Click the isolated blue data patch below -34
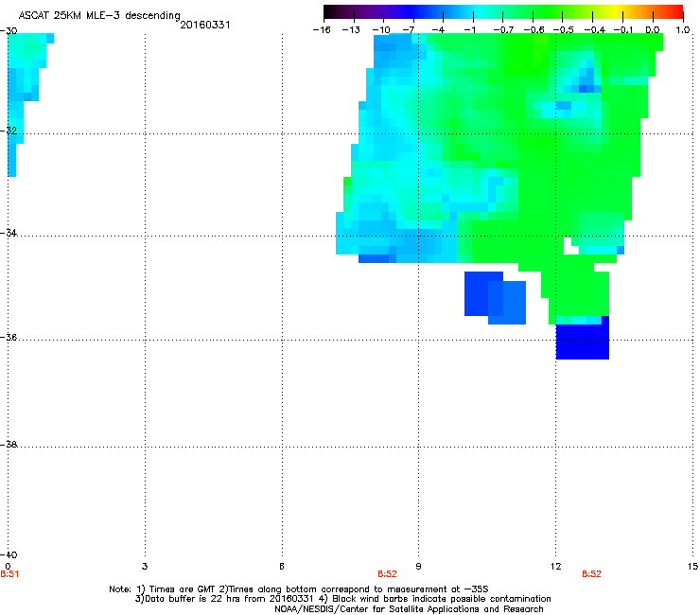The height and width of the screenshot is (615, 700). point(495,298)
